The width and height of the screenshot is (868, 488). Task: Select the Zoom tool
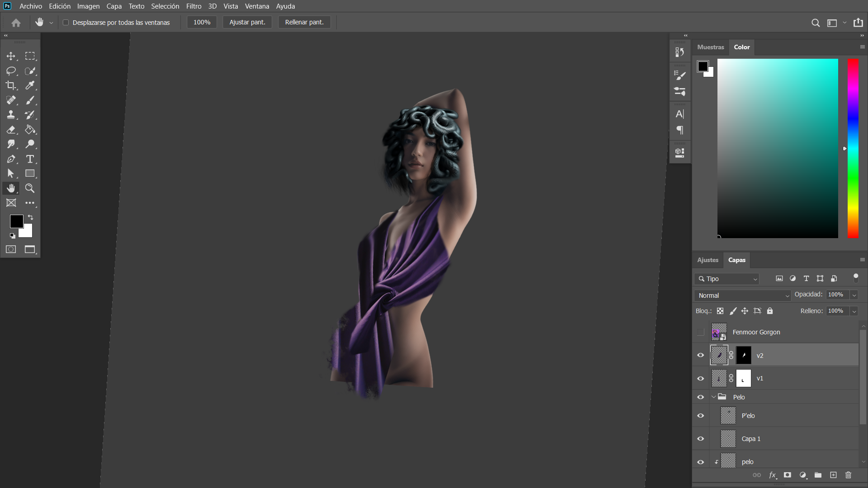(30, 188)
